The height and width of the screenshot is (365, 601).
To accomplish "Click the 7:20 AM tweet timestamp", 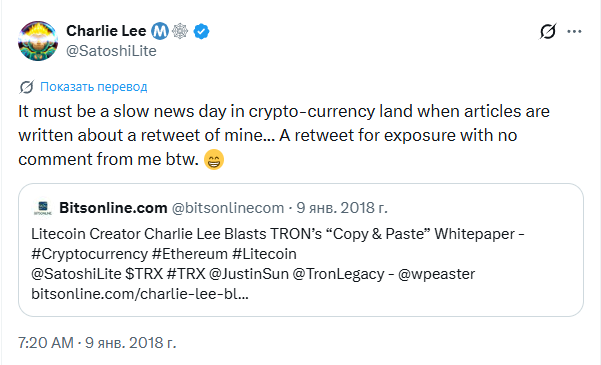I will coord(46,343).
